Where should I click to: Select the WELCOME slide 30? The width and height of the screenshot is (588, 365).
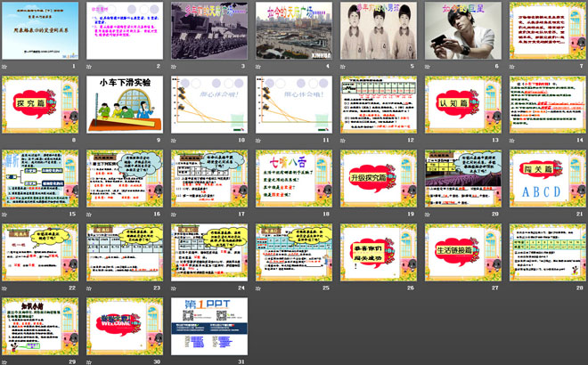(x=125, y=326)
